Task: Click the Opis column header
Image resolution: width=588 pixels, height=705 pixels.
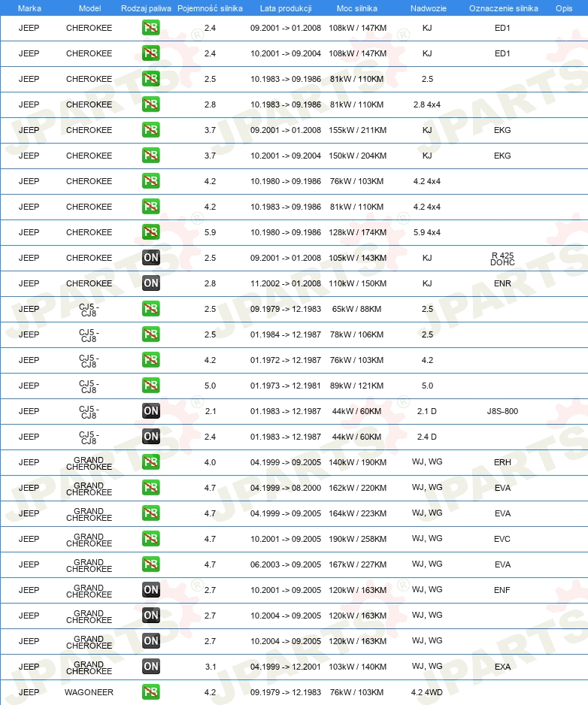Action: coord(564,8)
